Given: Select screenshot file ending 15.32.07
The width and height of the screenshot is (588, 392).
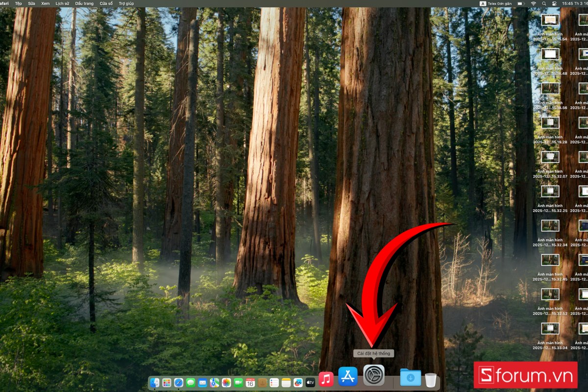Looking at the screenshot, I should click(550, 165).
